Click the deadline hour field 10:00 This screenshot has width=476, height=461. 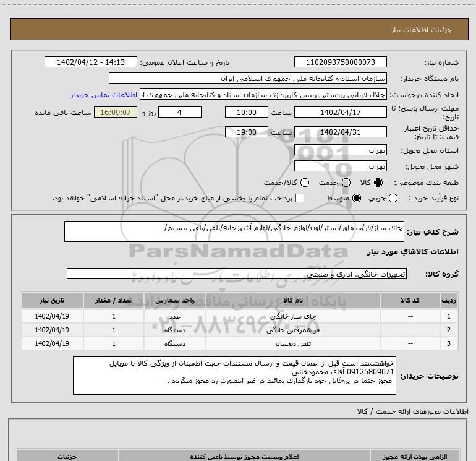coord(247,113)
